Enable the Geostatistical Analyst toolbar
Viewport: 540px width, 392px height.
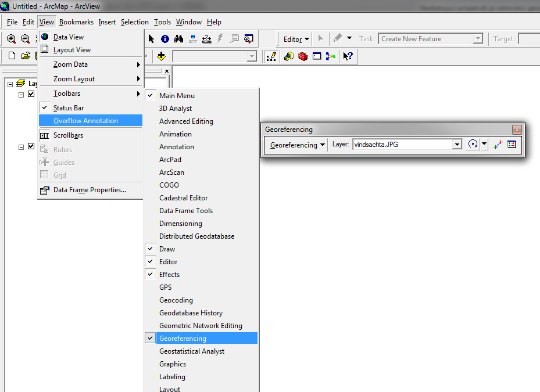(202, 351)
